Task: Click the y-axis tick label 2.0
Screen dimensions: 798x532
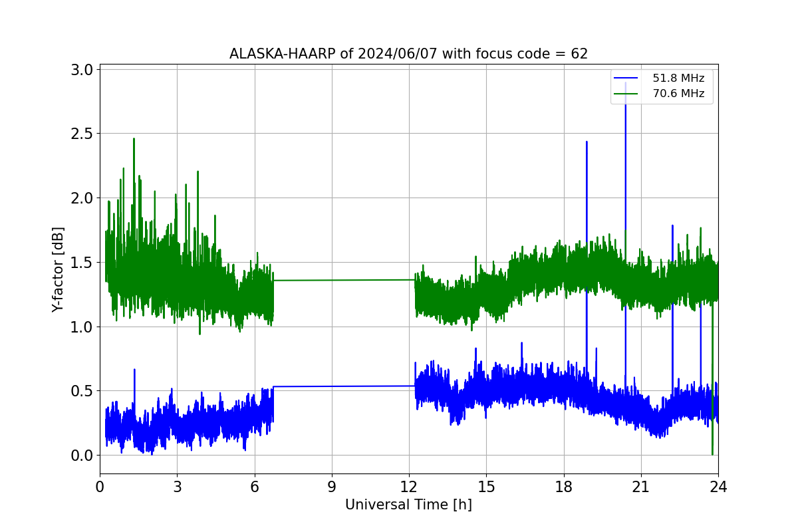Action: tap(81, 198)
